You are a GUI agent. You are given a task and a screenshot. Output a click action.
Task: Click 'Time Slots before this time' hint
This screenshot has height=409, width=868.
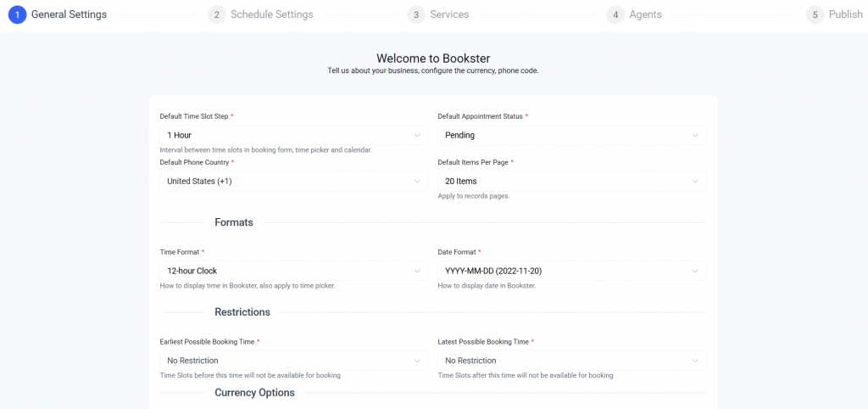[x=250, y=376]
